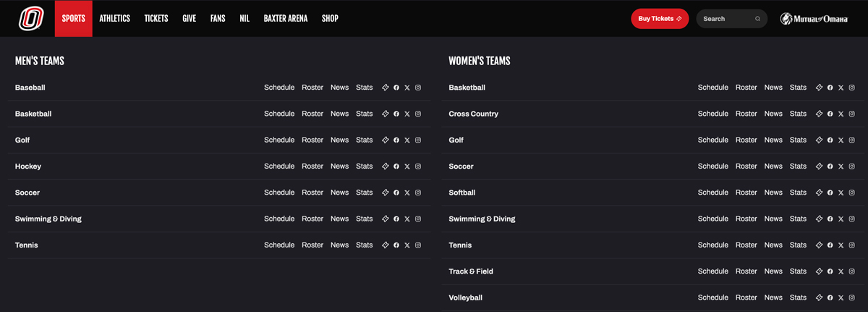Image resolution: width=868 pixels, height=312 pixels.
Task: Open Cross Country Facebook icon
Action: coord(830,114)
